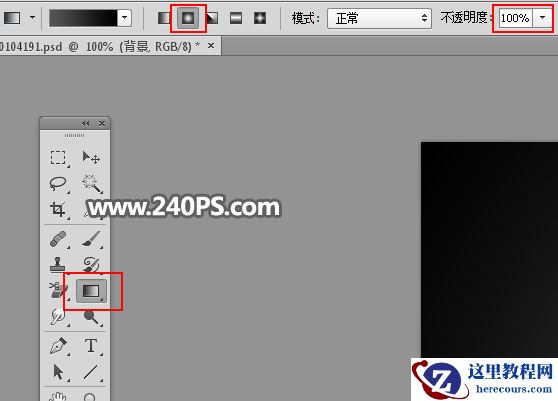Choose Linear Gradient style
558x401 pixels.
click(164, 18)
